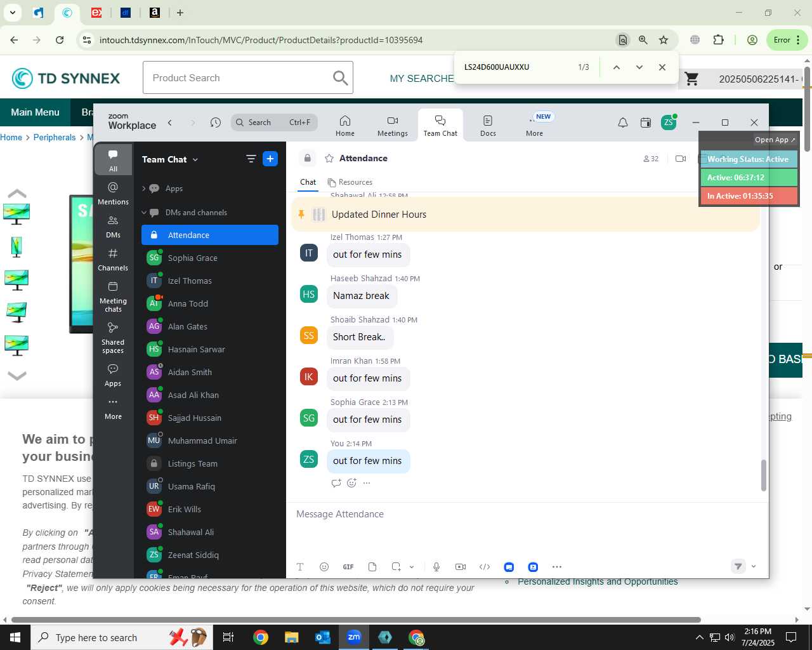Close the Chrome find bar
812x650 pixels.
662,67
